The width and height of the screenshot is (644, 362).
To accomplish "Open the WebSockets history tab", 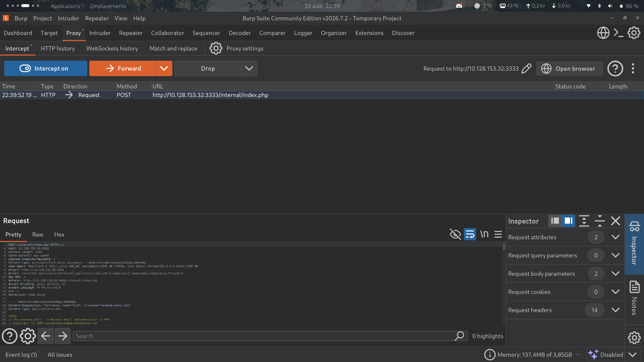I will [x=112, y=49].
